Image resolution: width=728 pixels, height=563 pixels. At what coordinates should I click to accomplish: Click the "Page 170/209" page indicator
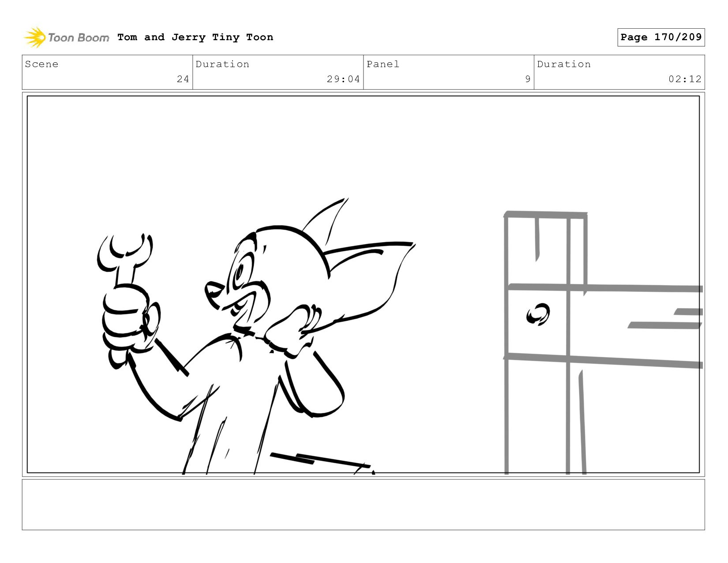661,37
